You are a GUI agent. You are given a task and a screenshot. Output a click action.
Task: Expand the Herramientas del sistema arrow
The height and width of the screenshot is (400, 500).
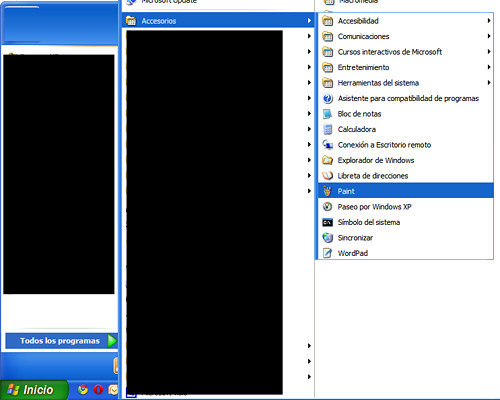pyautogui.click(x=489, y=83)
